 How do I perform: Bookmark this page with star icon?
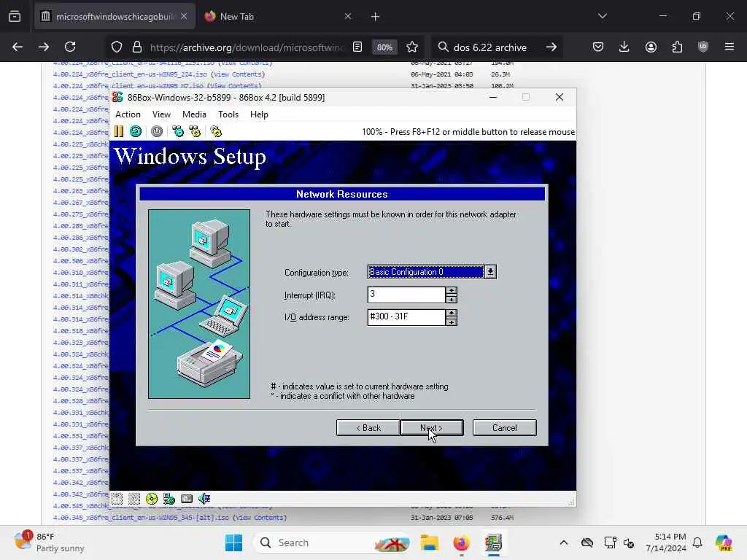click(x=412, y=47)
